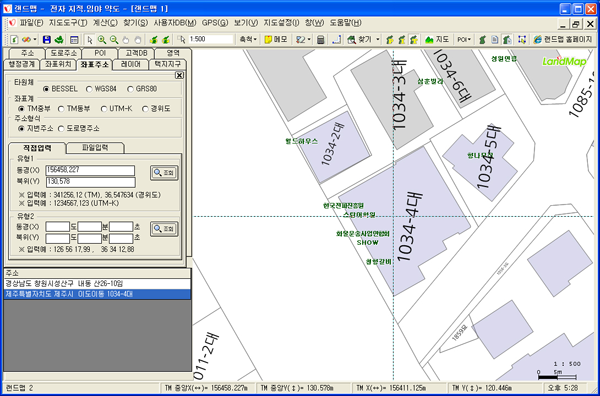Viewport: 600px width, 396px height.
Task: Save with the blue floppy disk icon
Action: (47, 39)
